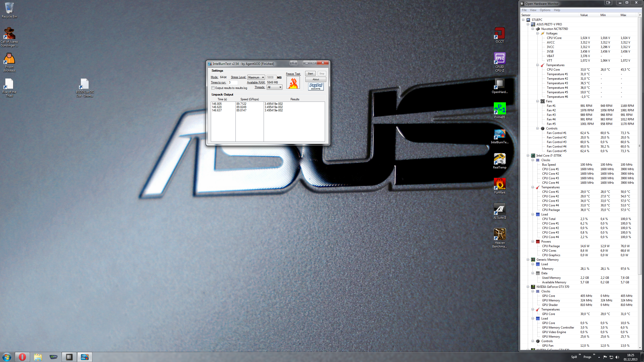Open the Recycle Bin desktop icon
This screenshot has height=362, width=644.
point(9,10)
